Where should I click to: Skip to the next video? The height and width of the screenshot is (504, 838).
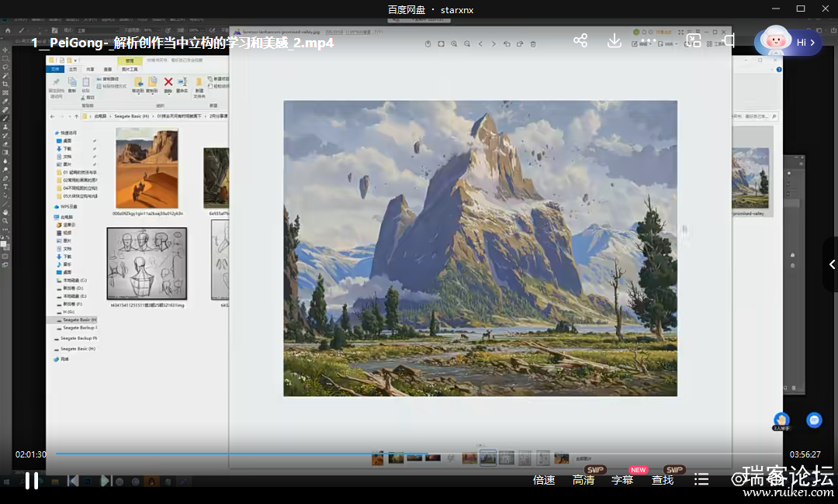(x=106, y=481)
